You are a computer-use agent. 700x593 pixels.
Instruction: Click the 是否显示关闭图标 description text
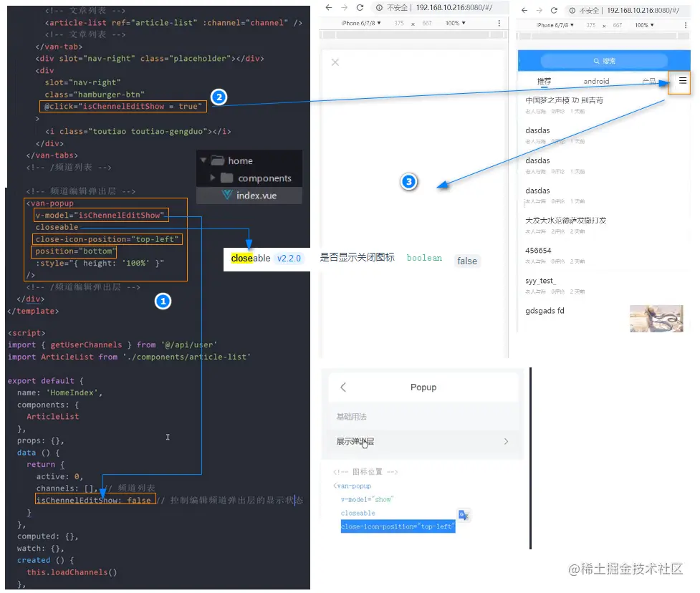coord(357,257)
